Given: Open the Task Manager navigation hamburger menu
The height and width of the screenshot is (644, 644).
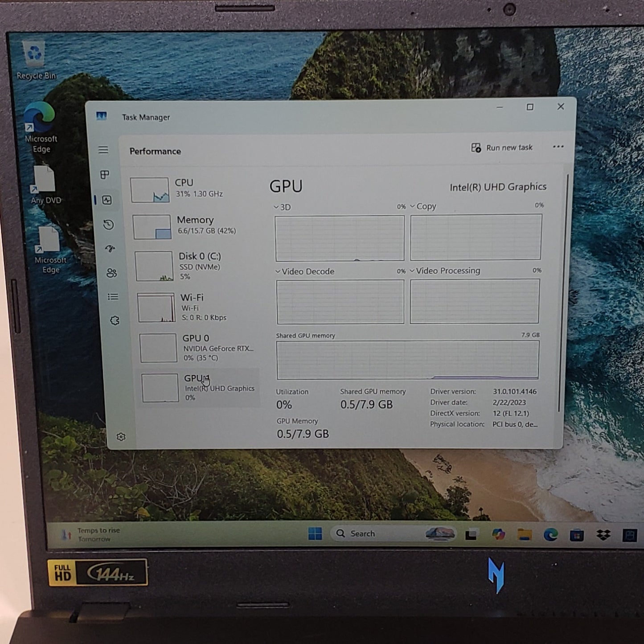Looking at the screenshot, I should pos(103,150).
